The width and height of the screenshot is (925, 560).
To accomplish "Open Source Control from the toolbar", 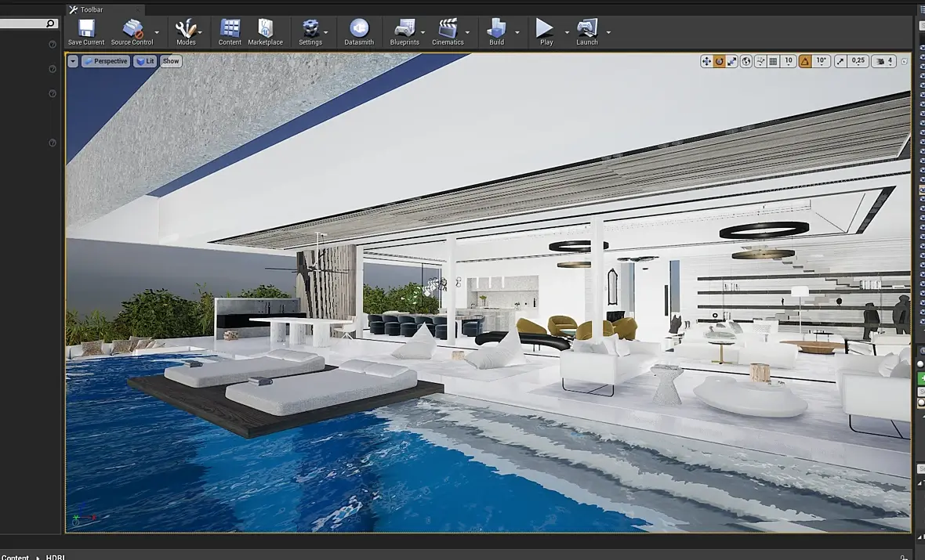I will [x=132, y=32].
